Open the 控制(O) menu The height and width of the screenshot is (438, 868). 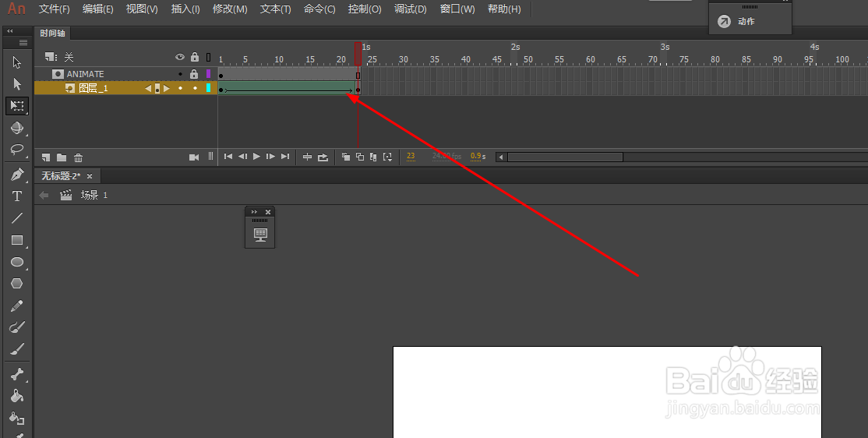[x=364, y=9]
